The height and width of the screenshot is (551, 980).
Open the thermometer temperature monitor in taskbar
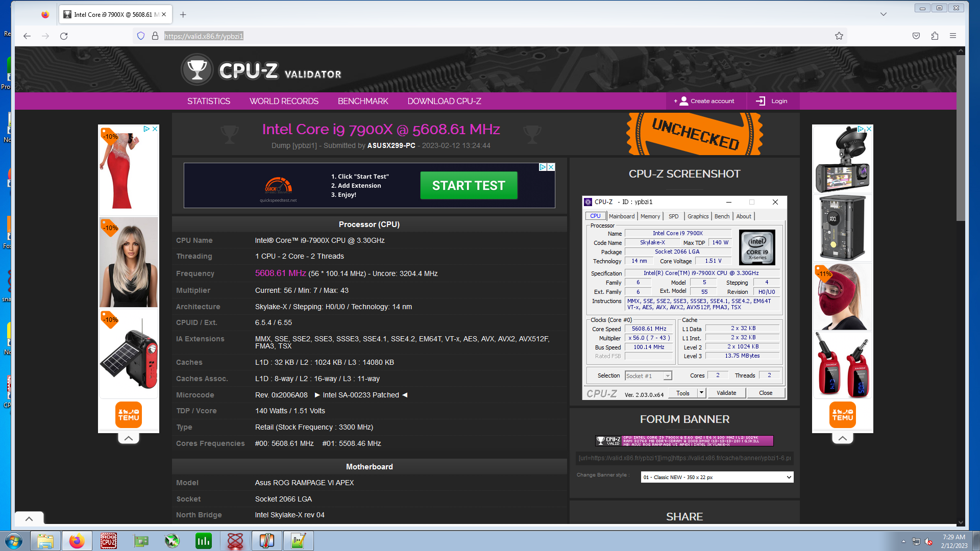click(267, 541)
